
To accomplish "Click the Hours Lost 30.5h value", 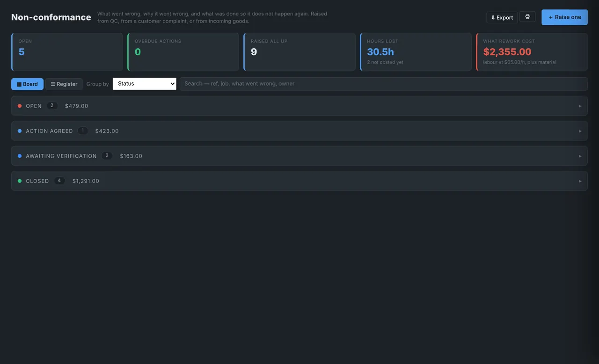I will click(380, 52).
